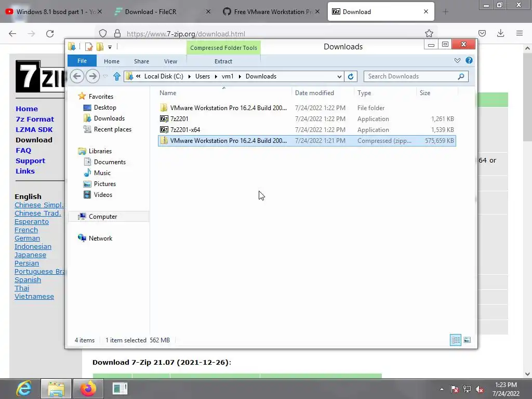Select Desktop under Favorites
The height and width of the screenshot is (399, 532).
click(x=105, y=108)
